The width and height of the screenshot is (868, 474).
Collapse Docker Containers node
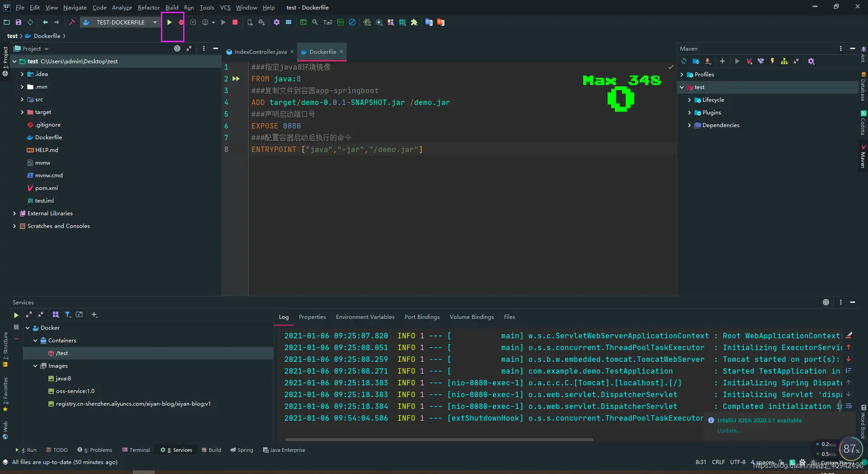(35, 341)
